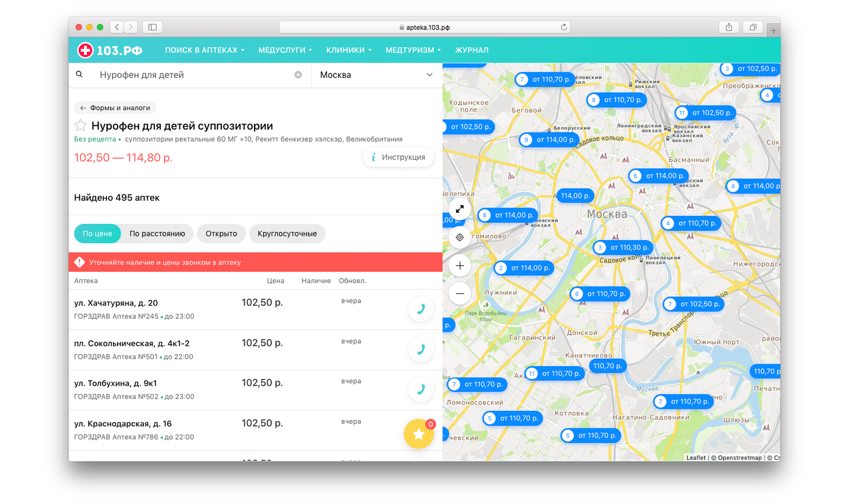Zoom in on the map
849x504 pixels.
point(460,266)
